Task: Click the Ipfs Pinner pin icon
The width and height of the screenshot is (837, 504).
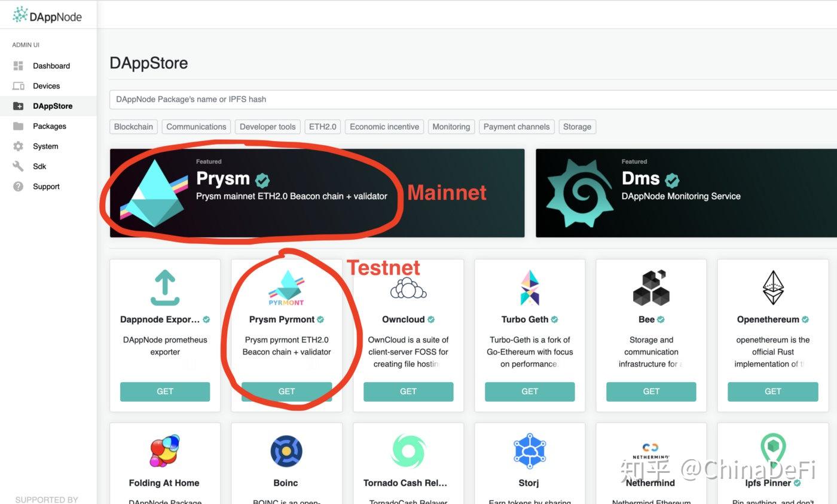Action: tap(772, 451)
